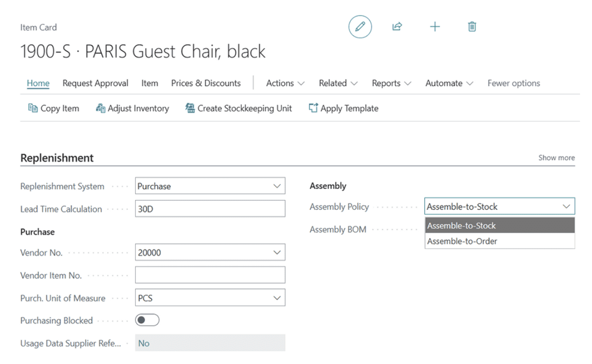Open the Replenishment System dropdown
The height and width of the screenshot is (364, 592).
pos(277,187)
